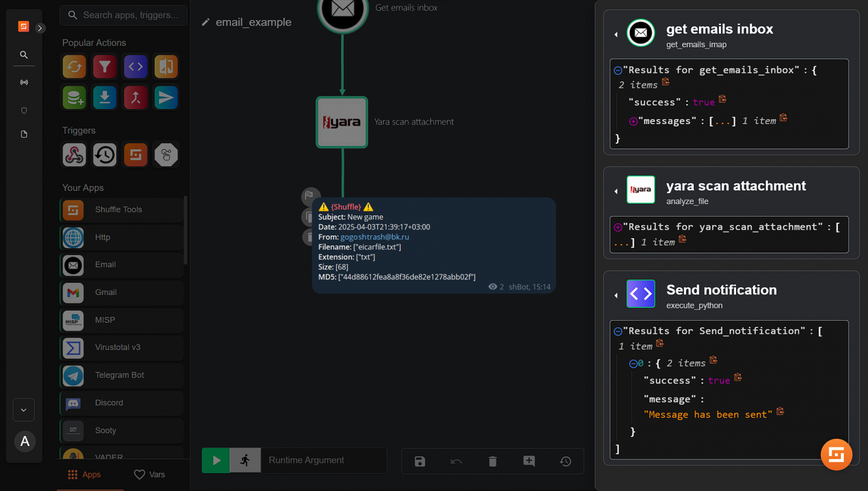Screen dimensions: 868x491
Task: Switch to the Vars tab
Action: (150, 475)
